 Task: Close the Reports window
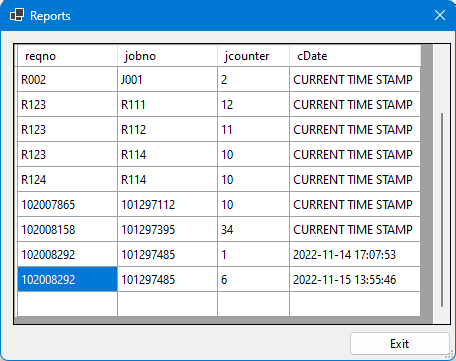(440, 15)
